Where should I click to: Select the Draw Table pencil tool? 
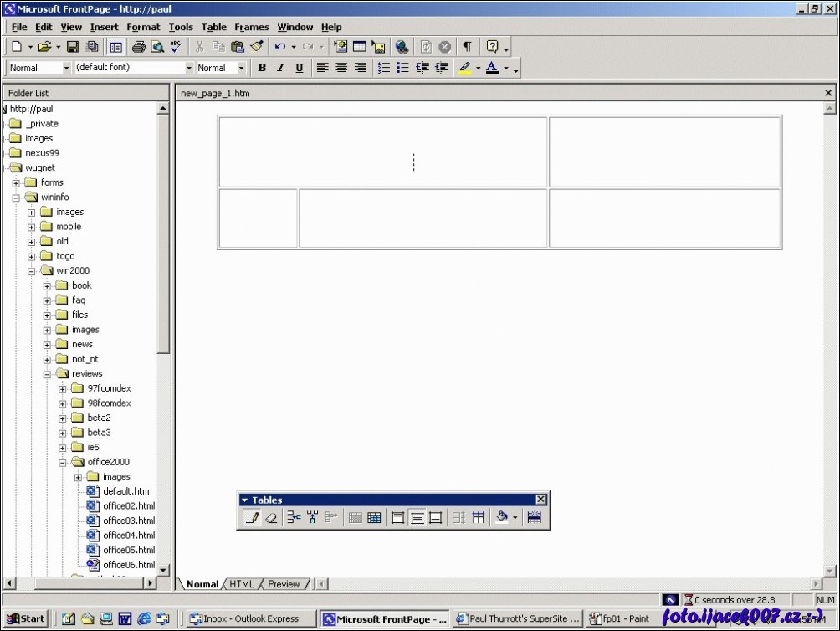(x=252, y=518)
